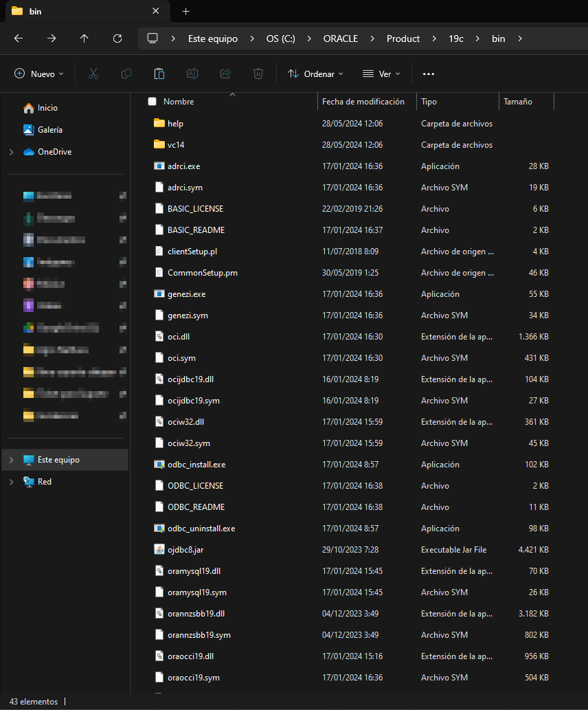The height and width of the screenshot is (710, 588).
Task: Expand chevron after Este equipo breadcrumb
Action: point(252,39)
